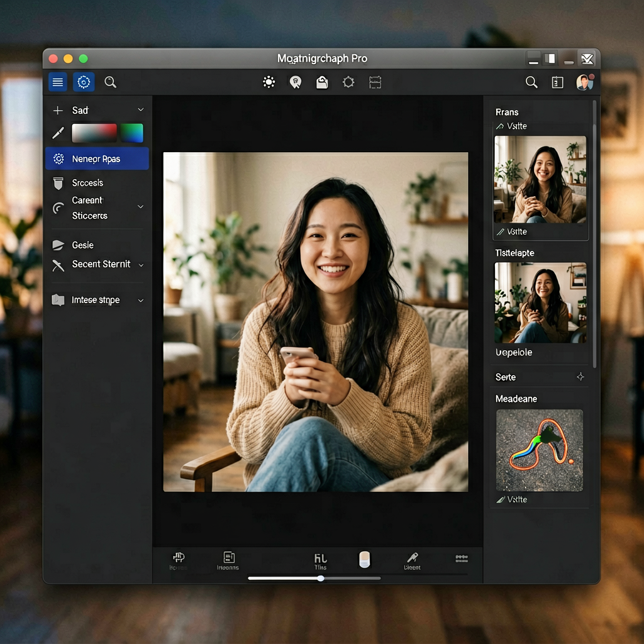Click the bottom slider handle
This screenshot has width=644, height=644.
point(321,579)
